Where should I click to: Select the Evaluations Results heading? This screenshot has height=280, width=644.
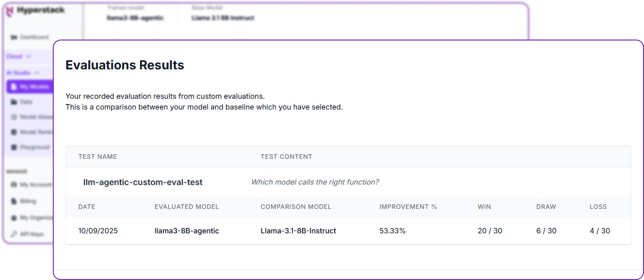125,65
